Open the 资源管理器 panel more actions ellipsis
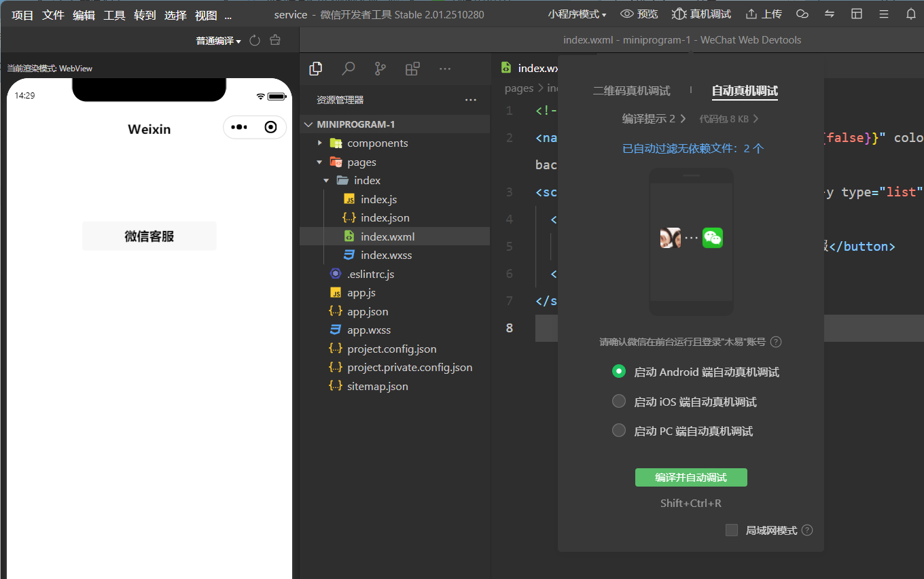Viewport: 924px width, 579px height. 471,100
